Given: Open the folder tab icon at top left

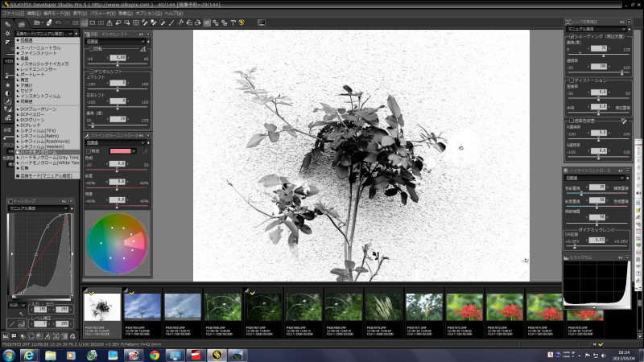Looking at the screenshot, I should [21, 25].
